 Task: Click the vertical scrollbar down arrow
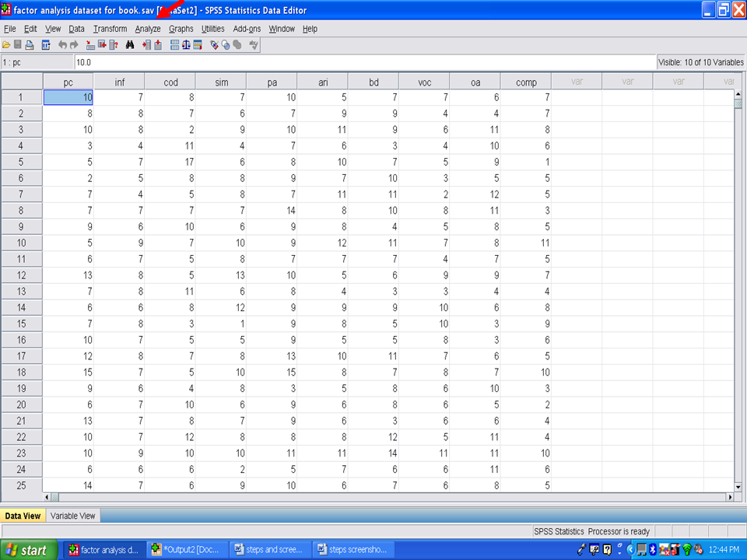coord(738,485)
